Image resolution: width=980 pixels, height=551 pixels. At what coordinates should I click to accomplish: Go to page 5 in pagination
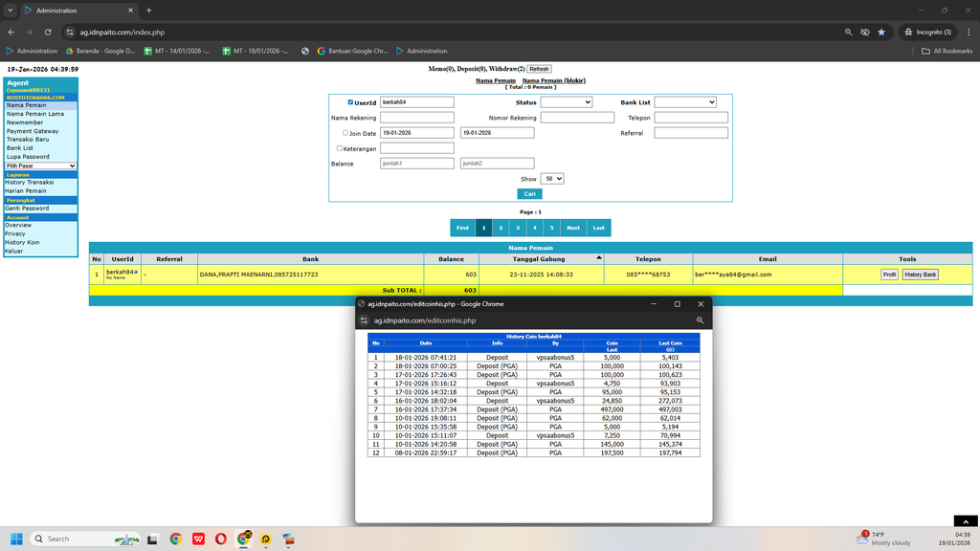[x=551, y=228]
